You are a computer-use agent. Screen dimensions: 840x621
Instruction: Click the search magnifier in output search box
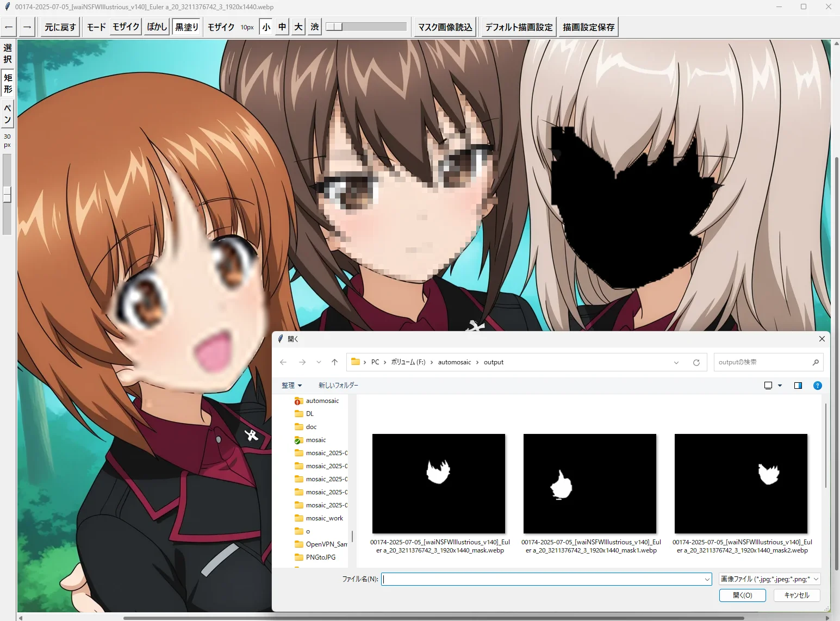tap(816, 362)
